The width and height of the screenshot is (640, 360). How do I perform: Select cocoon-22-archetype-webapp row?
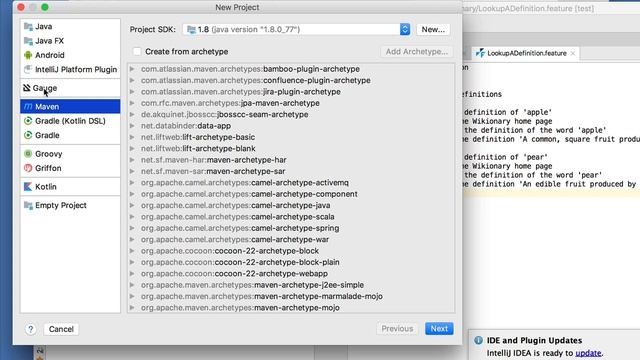tap(291, 273)
